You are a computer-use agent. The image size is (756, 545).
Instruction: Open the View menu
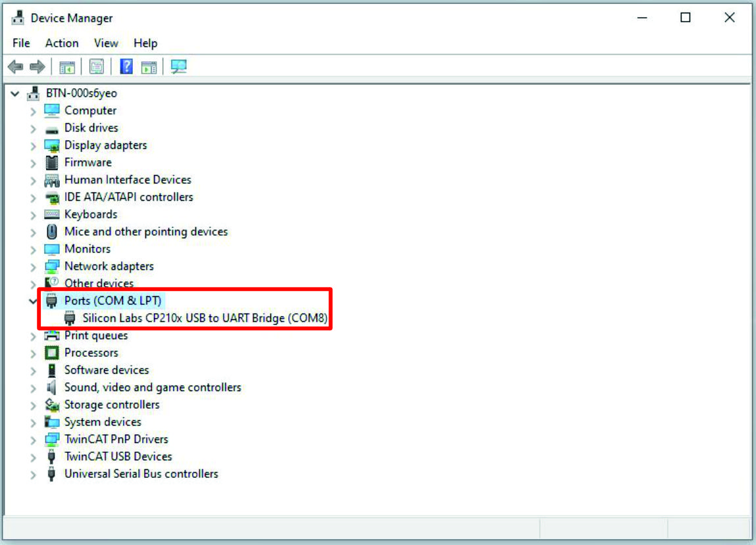106,43
